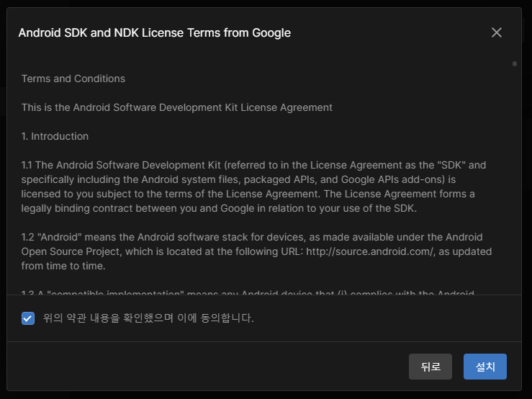Click the blue 설치 (install) button
This screenshot has height=399, width=532.
coord(484,367)
